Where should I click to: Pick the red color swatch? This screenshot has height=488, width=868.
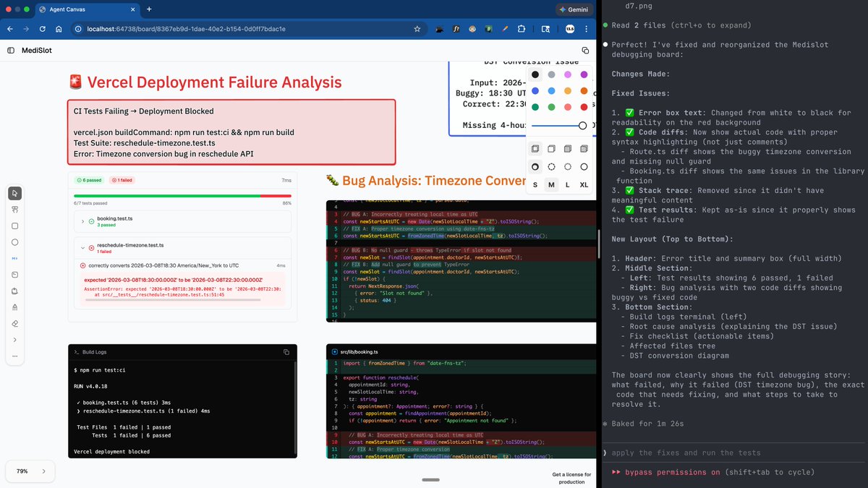584,107
